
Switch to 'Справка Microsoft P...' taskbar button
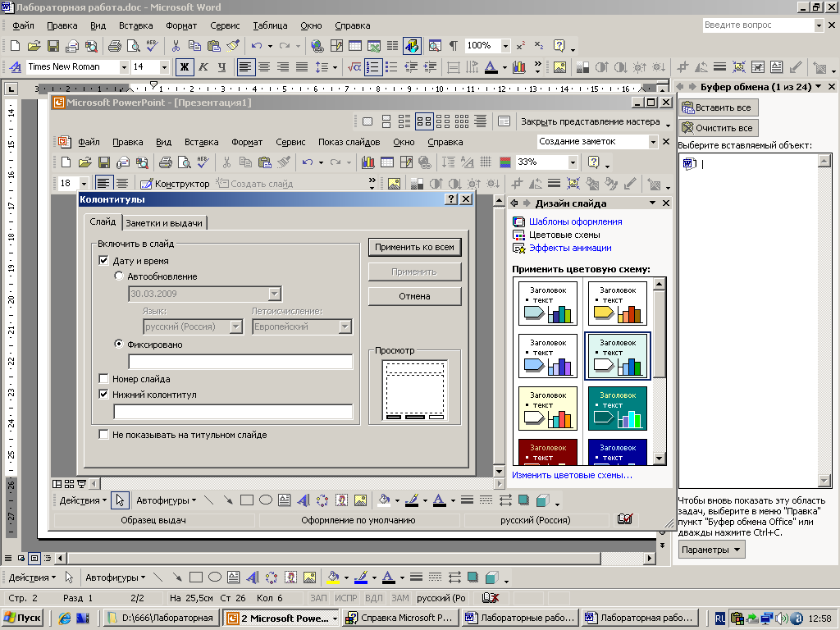tap(400, 618)
